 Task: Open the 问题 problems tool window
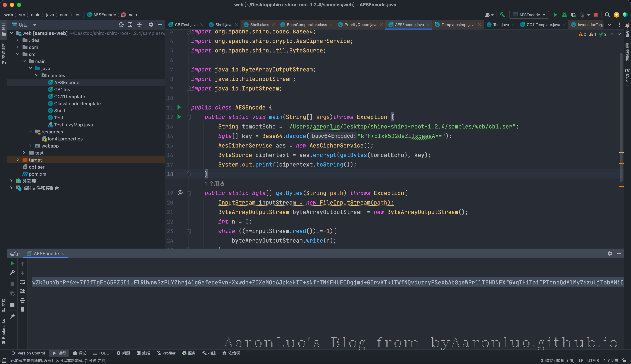(x=123, y=353)
